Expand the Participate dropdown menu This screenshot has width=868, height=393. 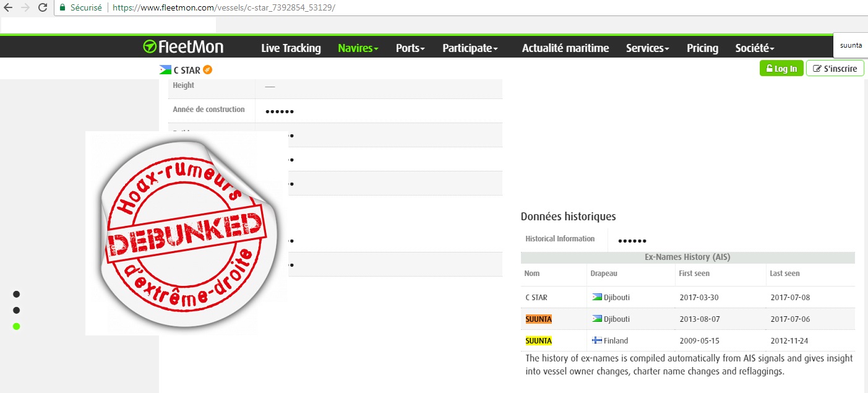[x=470, y=48]
